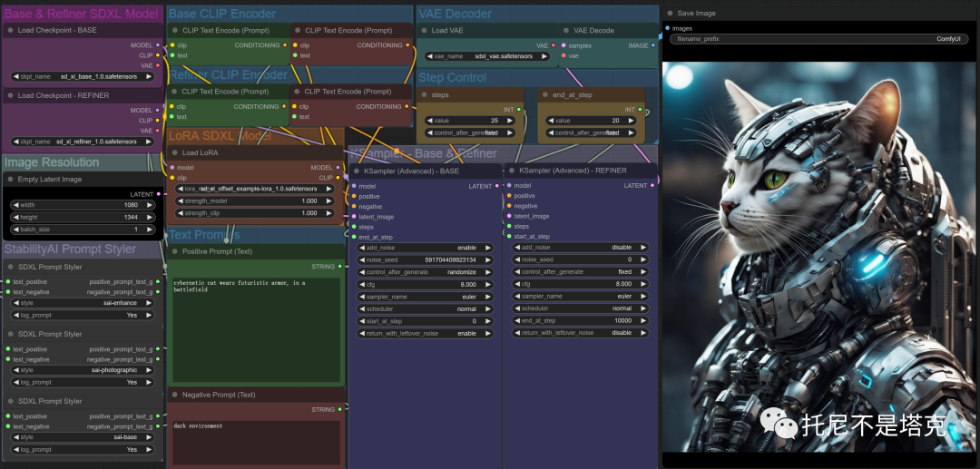Increase width value with right arrow
Viewport: 980px width, 469px height.
[x=150, y=205]
